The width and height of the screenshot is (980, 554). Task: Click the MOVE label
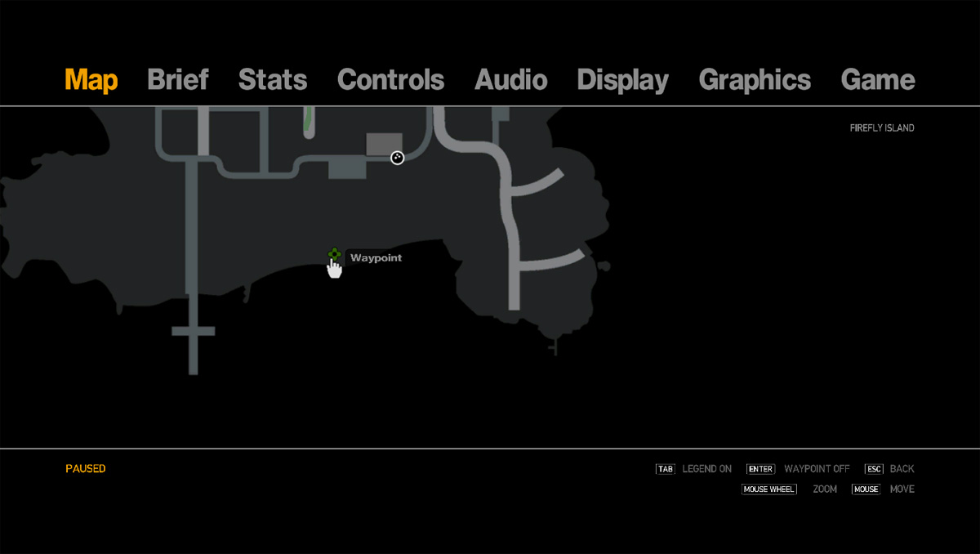(x=902, y=489)
